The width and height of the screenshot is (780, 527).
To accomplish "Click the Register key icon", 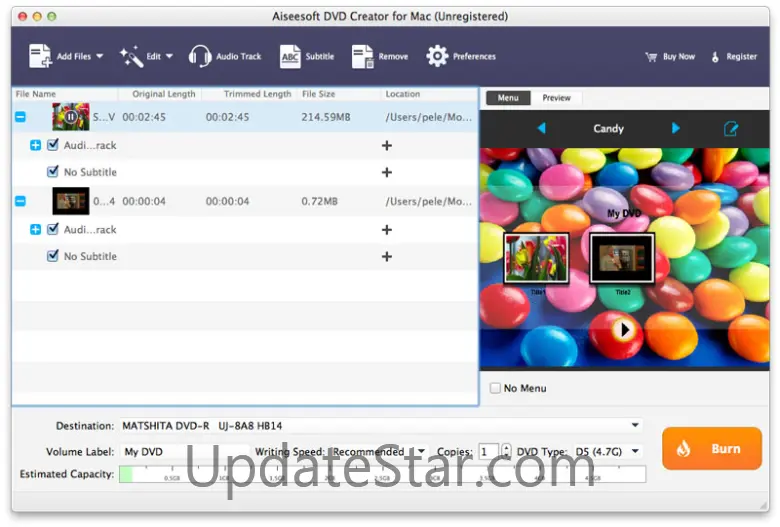I will [x=715, y=57].
